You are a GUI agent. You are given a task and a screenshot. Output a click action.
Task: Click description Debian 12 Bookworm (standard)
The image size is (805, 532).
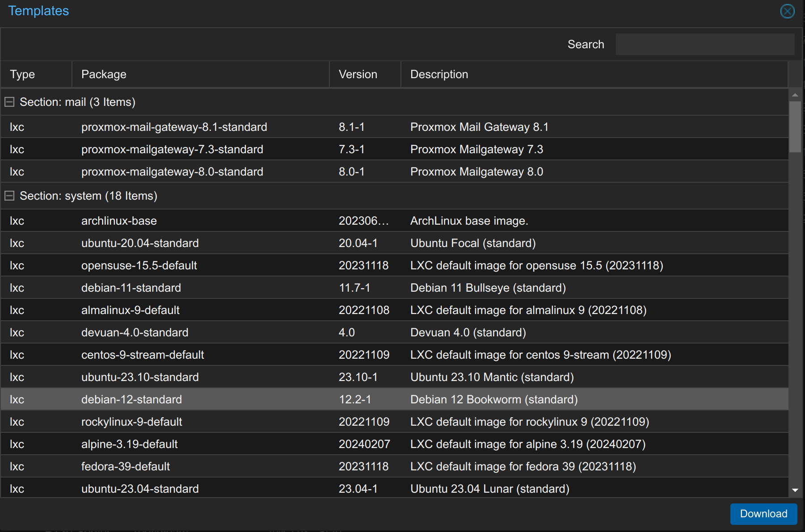click(494, 399)
